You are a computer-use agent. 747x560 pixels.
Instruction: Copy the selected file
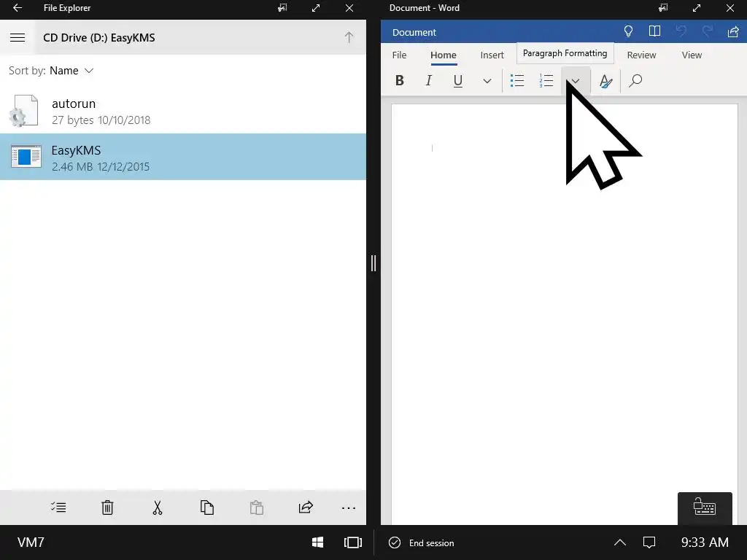point(206,507)
